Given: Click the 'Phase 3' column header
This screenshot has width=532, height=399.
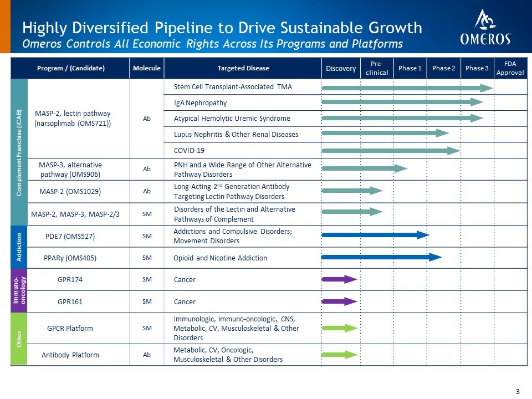Looking at the screenshot, I should (477, 68).
